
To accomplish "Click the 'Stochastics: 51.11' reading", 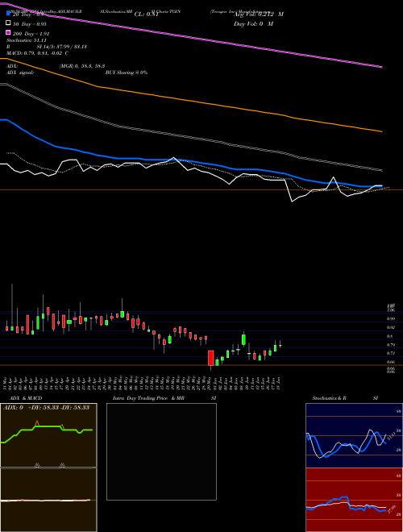I will (x=27, y=40).
